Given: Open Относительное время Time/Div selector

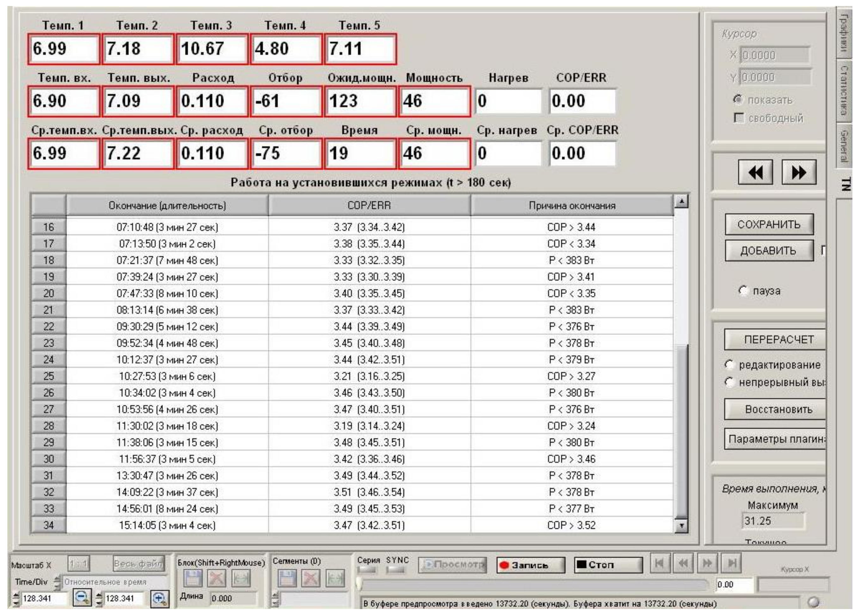Looking at the screenshot, I should tap(115, 582).
